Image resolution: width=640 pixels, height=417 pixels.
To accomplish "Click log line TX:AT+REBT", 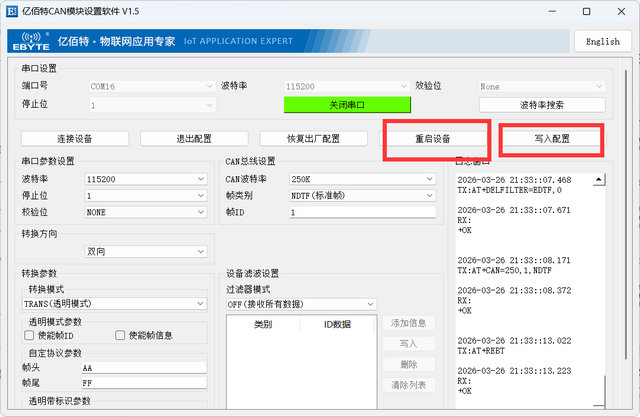I will pos(481,351).
